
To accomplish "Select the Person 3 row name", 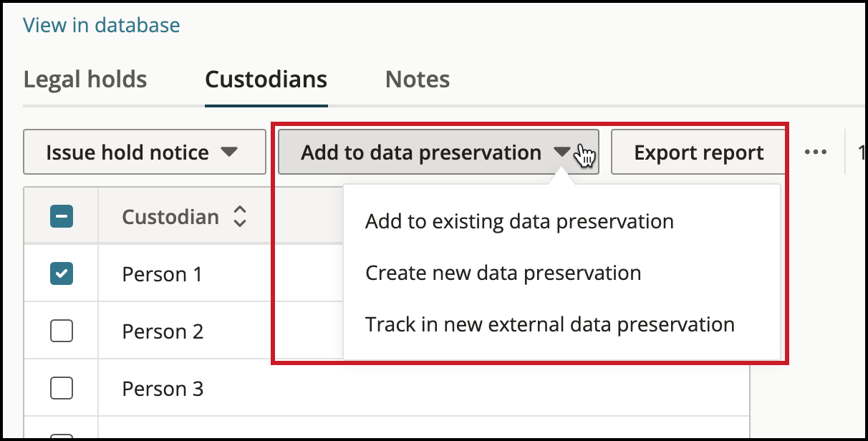I will point(163,389).
